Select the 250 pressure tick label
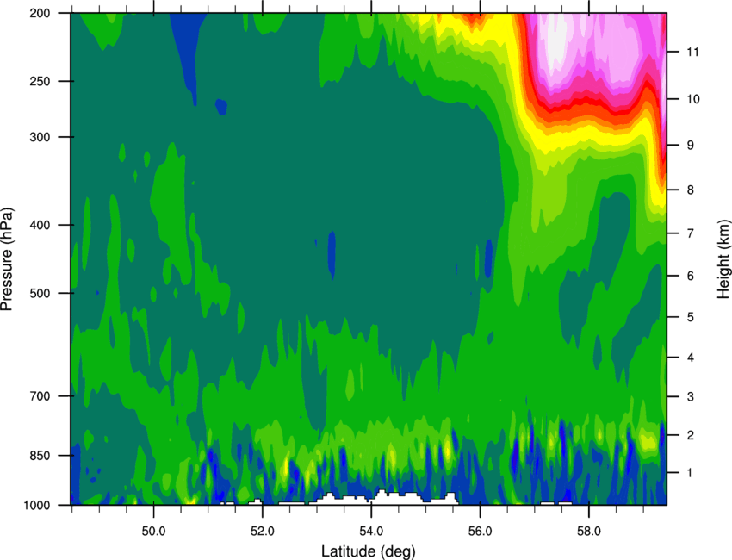Viewport: 732px width, 560px height. [40, 81]
